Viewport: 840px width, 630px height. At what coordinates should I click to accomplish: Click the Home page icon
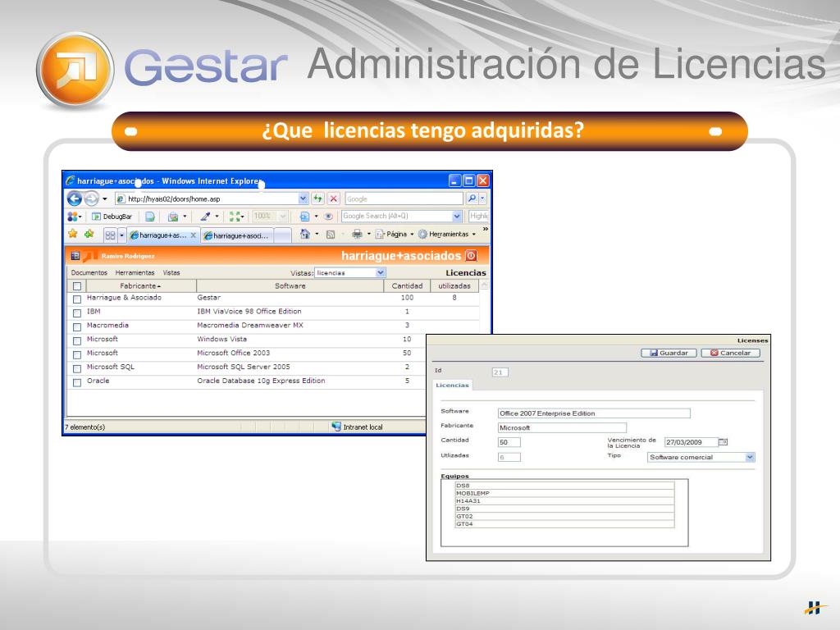[x=305, y=234]
